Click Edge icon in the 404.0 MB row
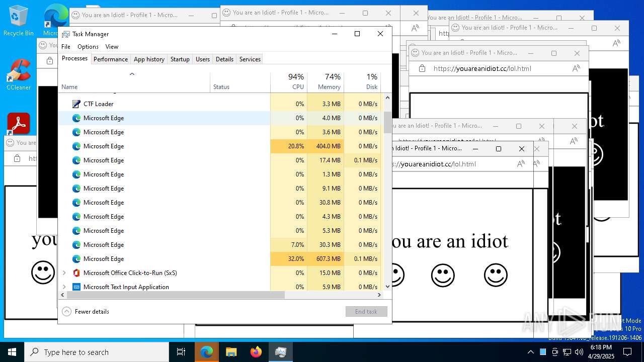 tap(76, 146)
